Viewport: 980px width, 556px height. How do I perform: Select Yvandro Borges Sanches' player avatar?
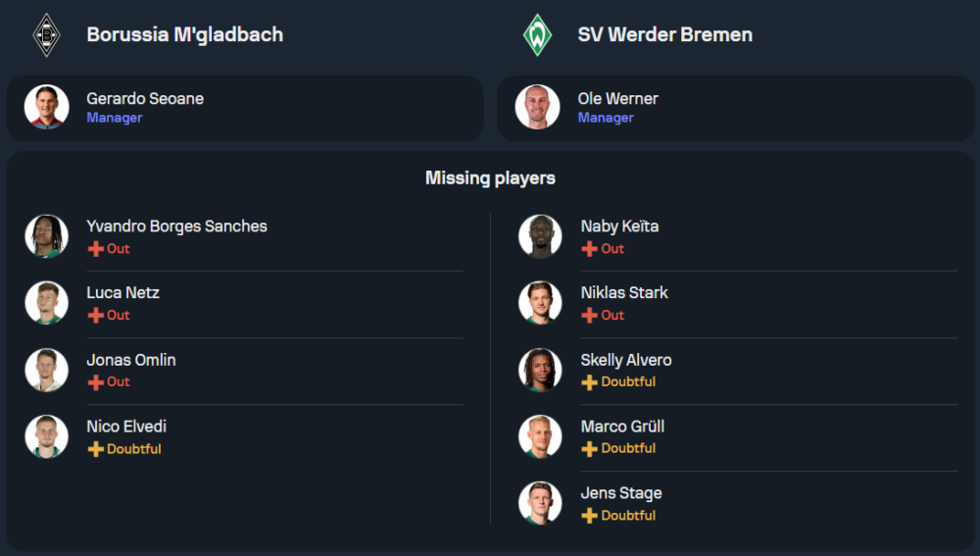46,236
